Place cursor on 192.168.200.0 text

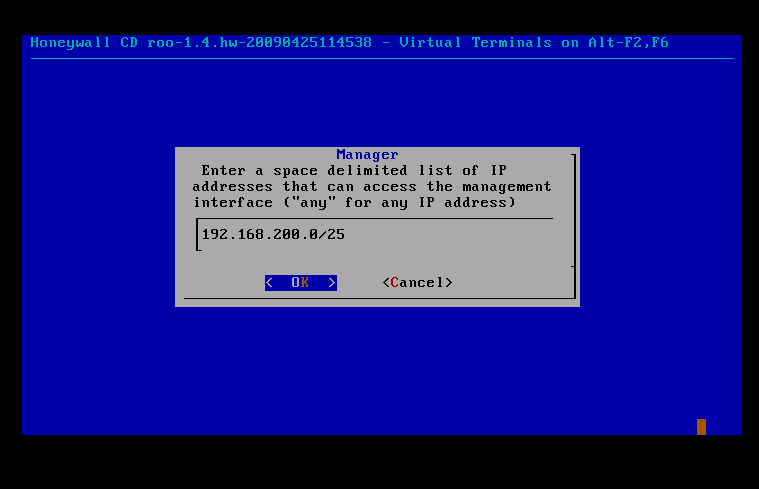click(253, 235)
